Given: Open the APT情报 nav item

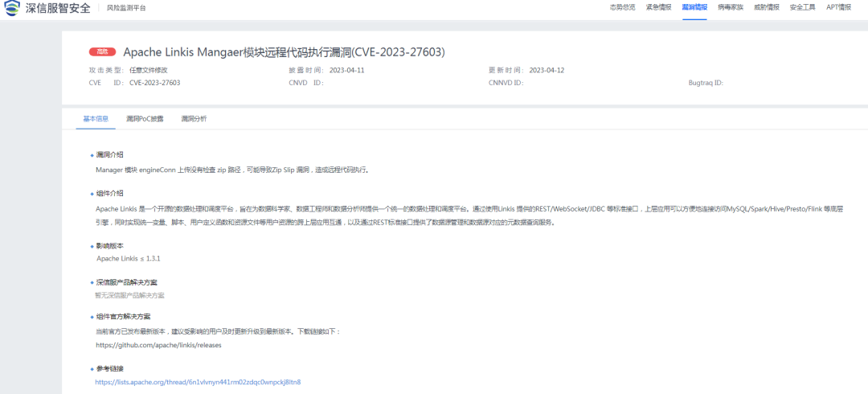Looking at the screenshot, I should [838, 8].
